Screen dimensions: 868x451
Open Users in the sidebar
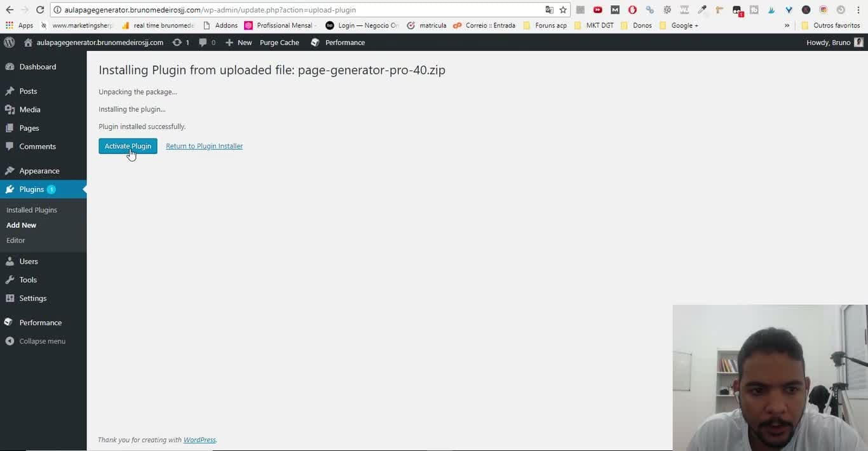[43, 262]
